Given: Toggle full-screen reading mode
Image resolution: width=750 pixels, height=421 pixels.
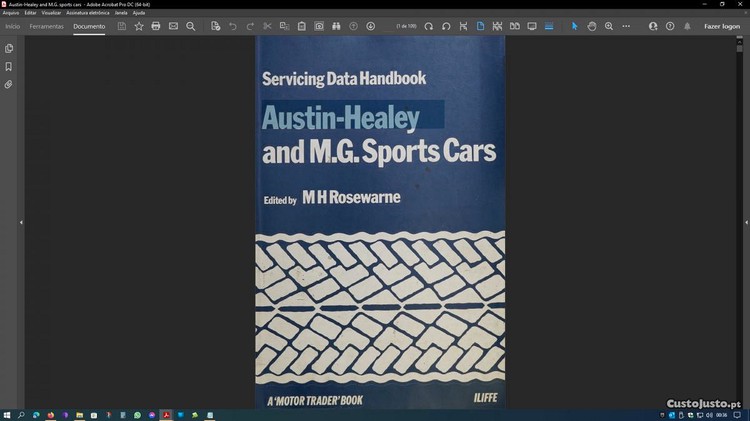Looking at the screenshot, I should coord(532,26).
